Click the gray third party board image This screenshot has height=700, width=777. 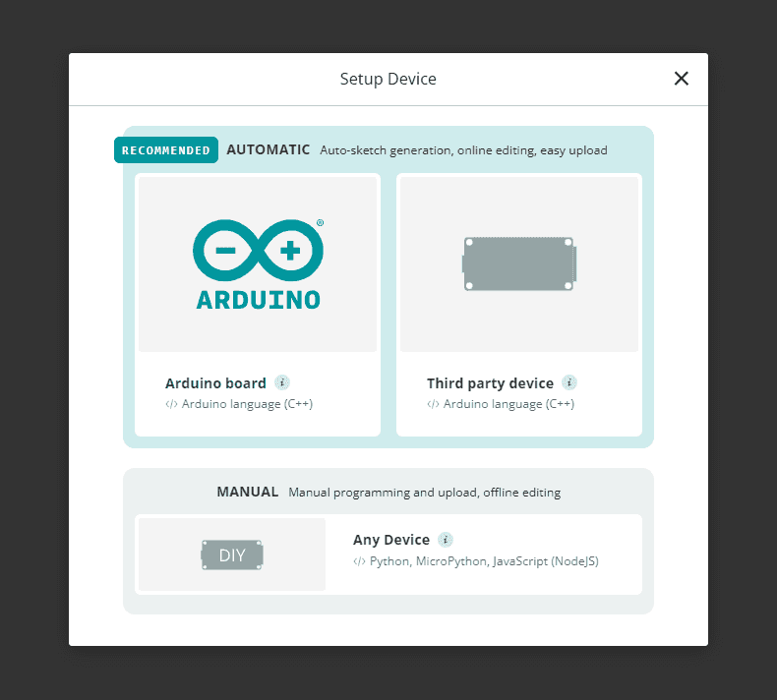[518, 263]
